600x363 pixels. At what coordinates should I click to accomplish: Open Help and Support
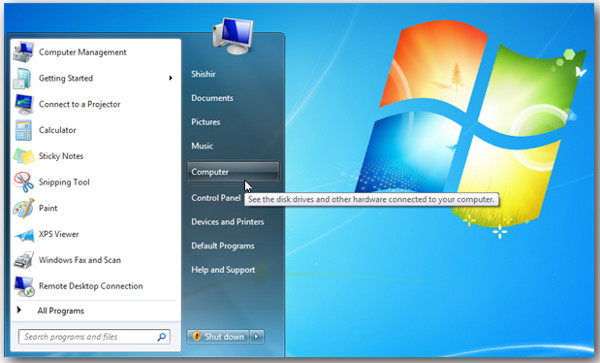pyautogui.click(x=223, y=270)
